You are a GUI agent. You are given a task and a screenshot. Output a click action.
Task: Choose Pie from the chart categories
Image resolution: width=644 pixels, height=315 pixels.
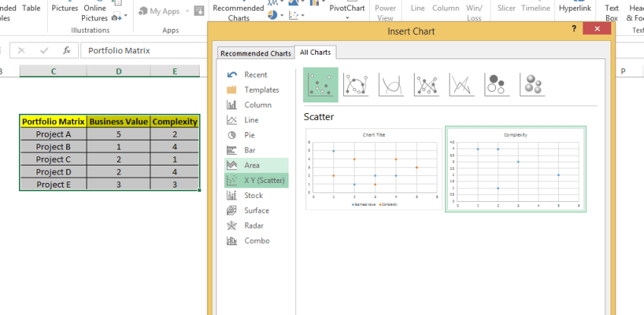pyautogui.click(x=249, y=134)
